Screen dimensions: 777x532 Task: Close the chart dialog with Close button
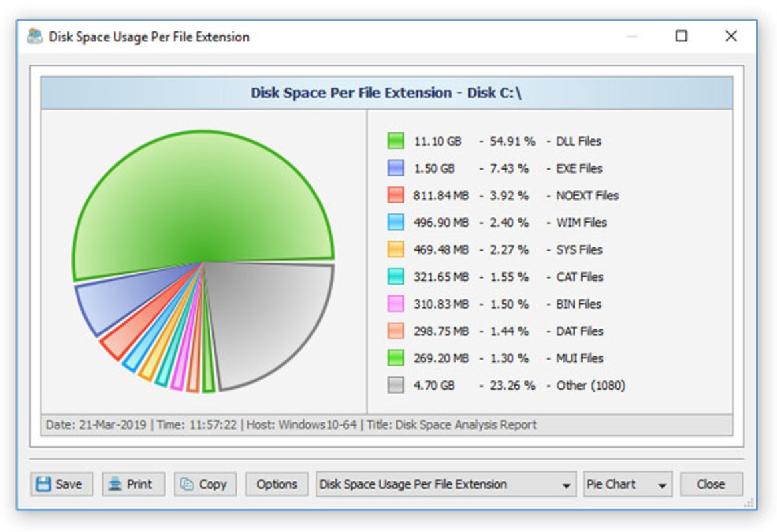click(711, 484)
